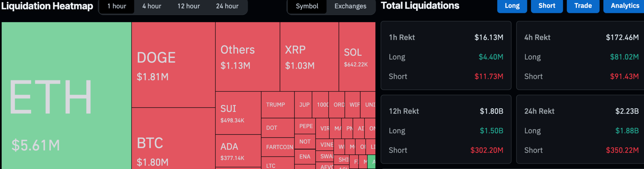The height and width of the screenshot is (169, 644).
Task: Select the XRP $1.03M tile
Action: click(309, 57)
